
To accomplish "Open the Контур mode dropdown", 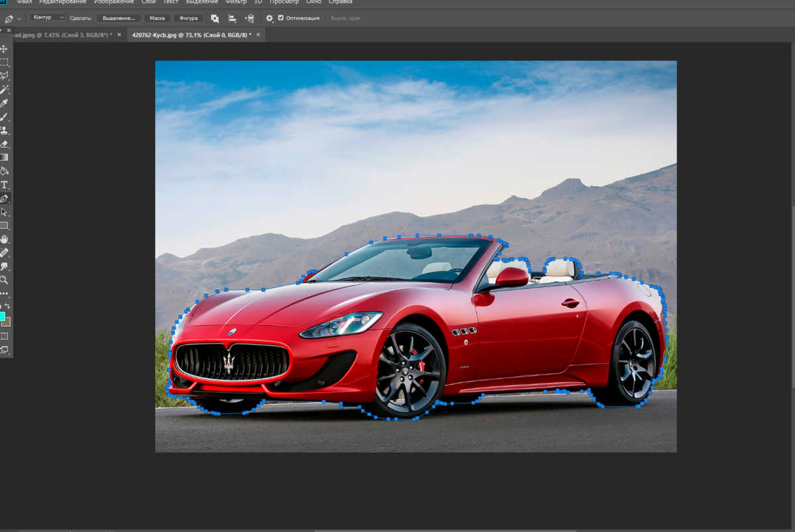I will (48, 18).
